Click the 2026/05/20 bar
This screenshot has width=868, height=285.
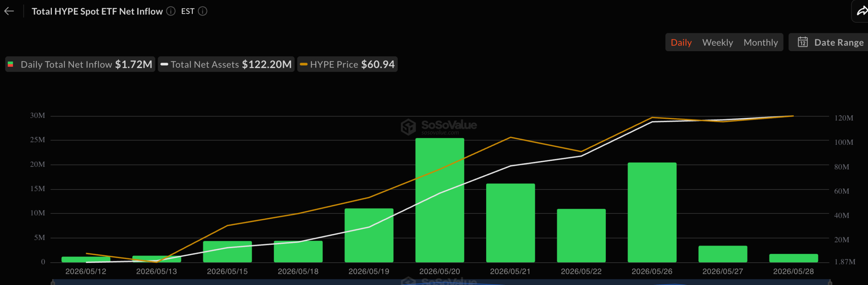coord(439,200)
